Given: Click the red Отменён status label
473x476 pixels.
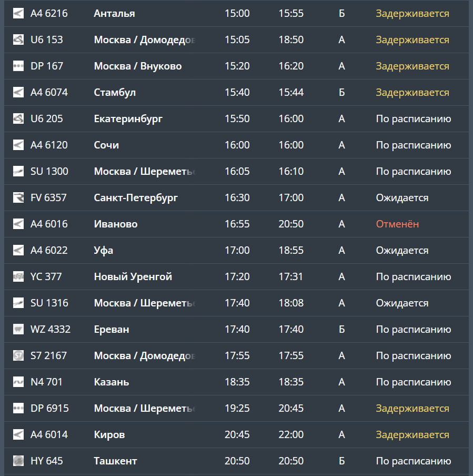Looking at the screenshot, I should (397, 224).
